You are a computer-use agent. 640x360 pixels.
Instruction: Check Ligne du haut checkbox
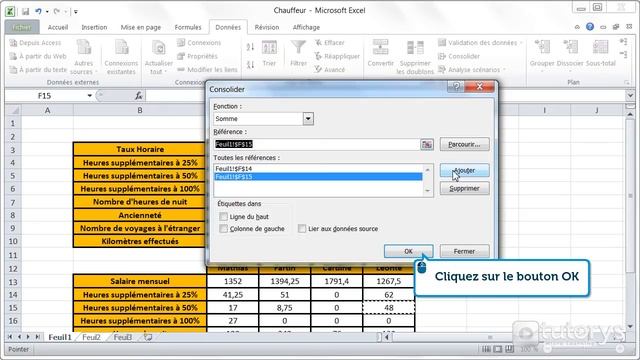223,216
